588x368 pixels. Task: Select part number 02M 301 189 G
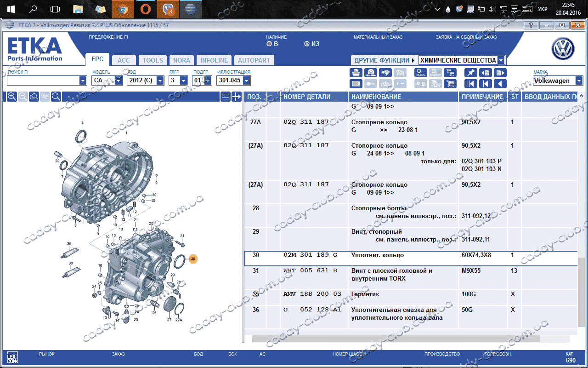click(311, 255)
